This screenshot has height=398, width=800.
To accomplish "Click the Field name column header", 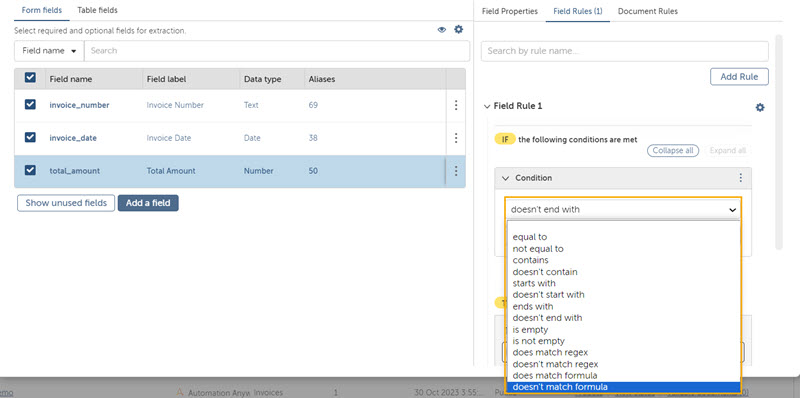I will [x=71, y=79].
